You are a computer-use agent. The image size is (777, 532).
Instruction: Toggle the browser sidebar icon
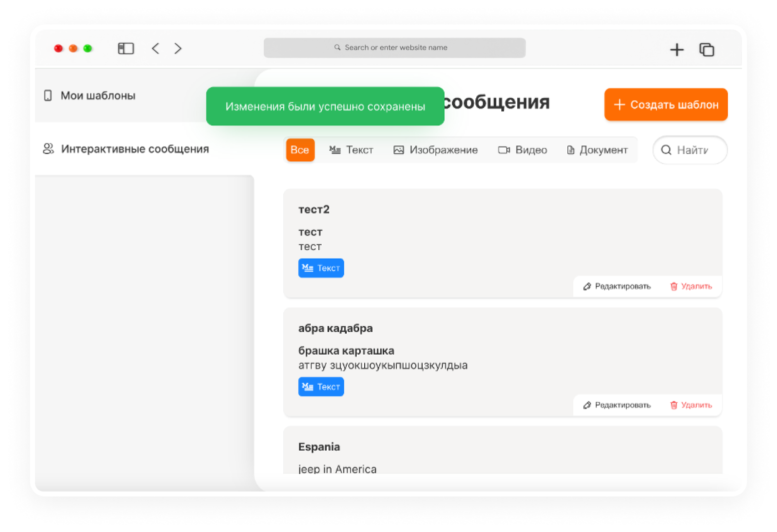(126, 48)
